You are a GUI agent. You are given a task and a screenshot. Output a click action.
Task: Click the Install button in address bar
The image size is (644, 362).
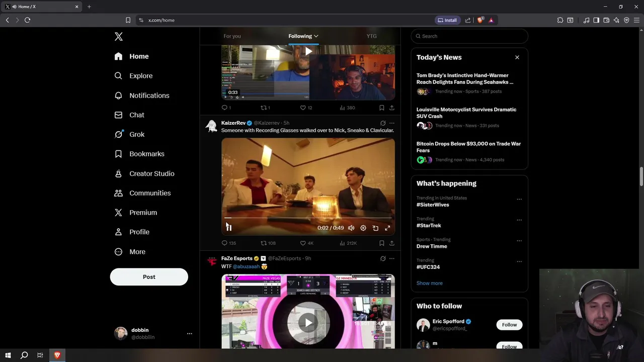pyautogui.click(x=447, y=20)
